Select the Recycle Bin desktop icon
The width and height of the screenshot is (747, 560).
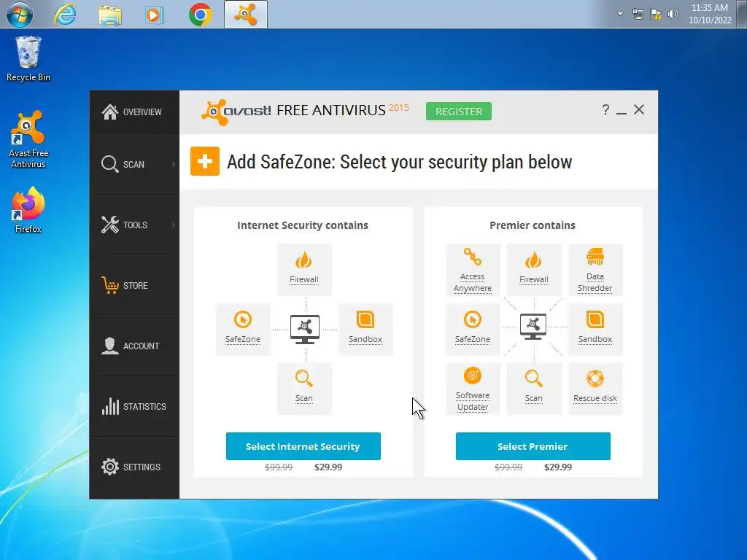point(28,59)
